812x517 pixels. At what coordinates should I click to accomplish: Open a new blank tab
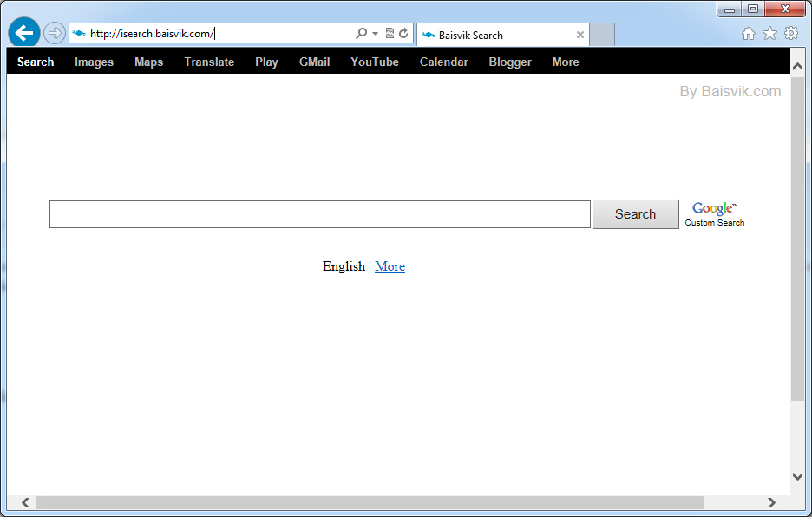[x=602, y=35]
